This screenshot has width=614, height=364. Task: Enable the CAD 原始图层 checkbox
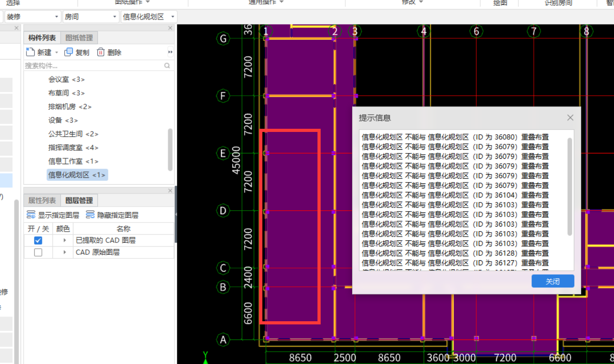(x=38, y=252)
